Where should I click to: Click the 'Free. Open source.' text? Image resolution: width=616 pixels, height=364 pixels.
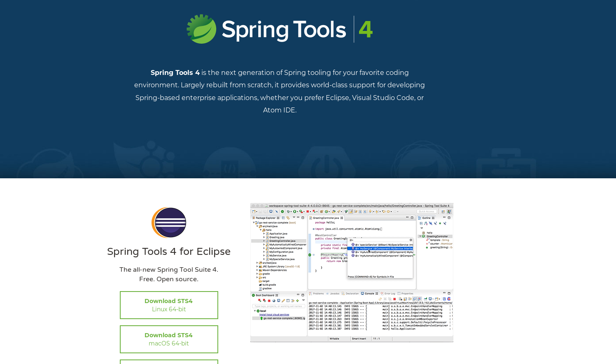pyautogui.click(x=169, y=279)
